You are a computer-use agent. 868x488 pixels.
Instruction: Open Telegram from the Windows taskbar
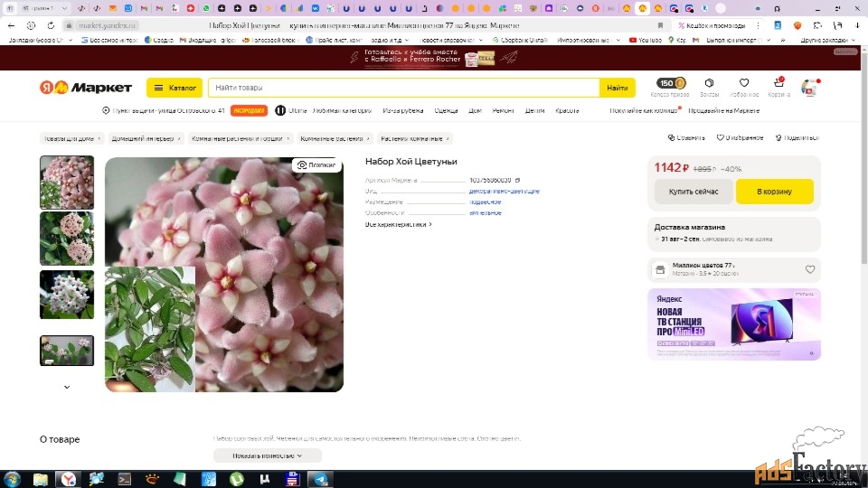click(x=321, y=479)
